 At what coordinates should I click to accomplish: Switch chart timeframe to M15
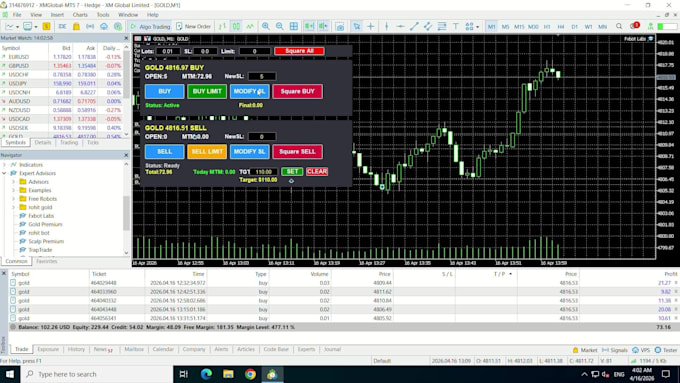coord(519,26)
